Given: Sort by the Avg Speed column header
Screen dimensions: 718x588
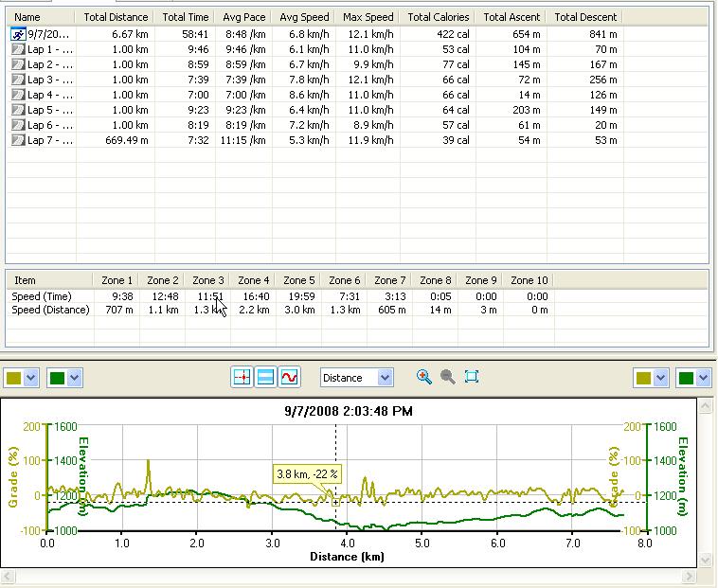Looking at the screenshot, I should (304, 17).
